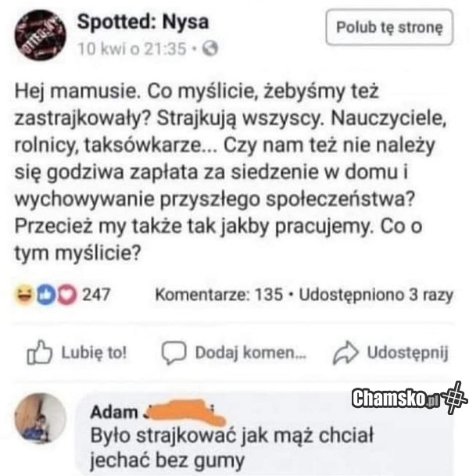Click the hash symbol in Chamsko watermark

click(x=453, y=397)
